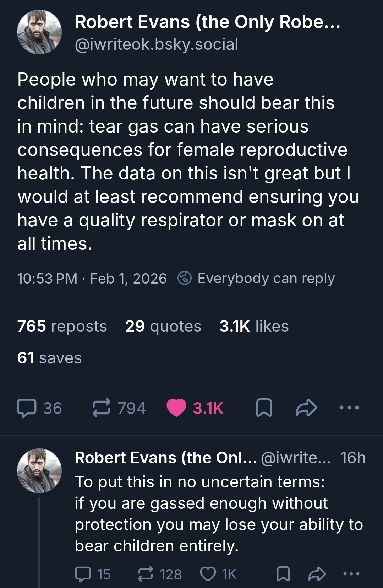View the 29 quotes list
This screenshot has height=588, width=383.
click(x=163, y=326)
